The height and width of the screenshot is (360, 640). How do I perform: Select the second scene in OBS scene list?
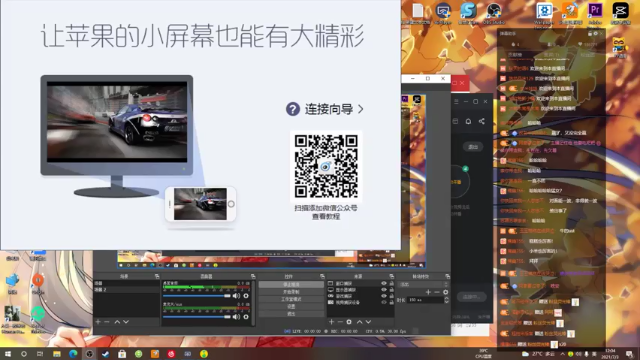127,289
